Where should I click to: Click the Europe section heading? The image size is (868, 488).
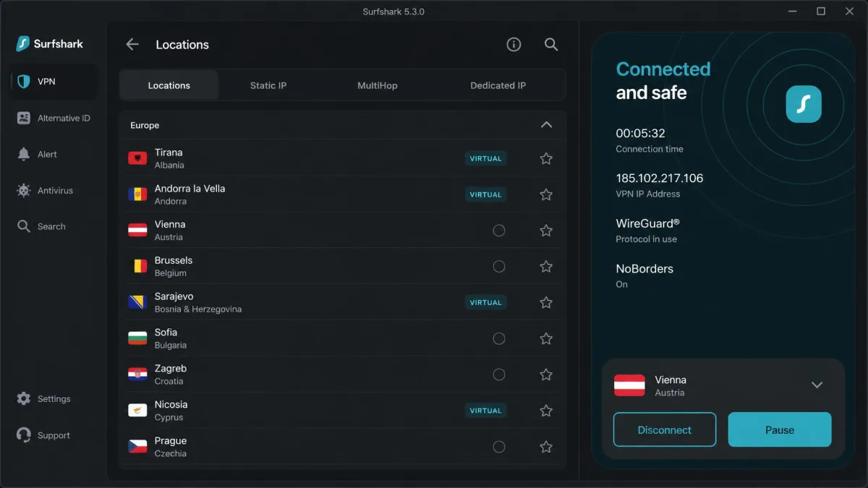145,125
